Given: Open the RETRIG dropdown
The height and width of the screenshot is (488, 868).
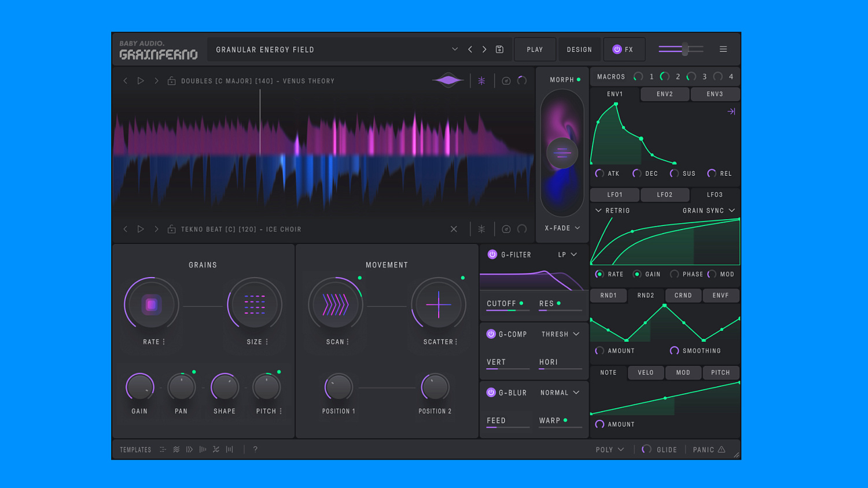Looking at the screenshot, I should coord(613,210).
